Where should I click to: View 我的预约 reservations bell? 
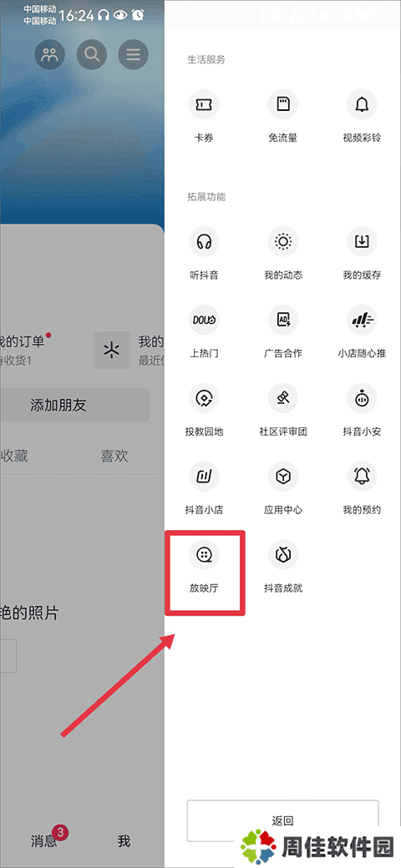click(362, 476)
